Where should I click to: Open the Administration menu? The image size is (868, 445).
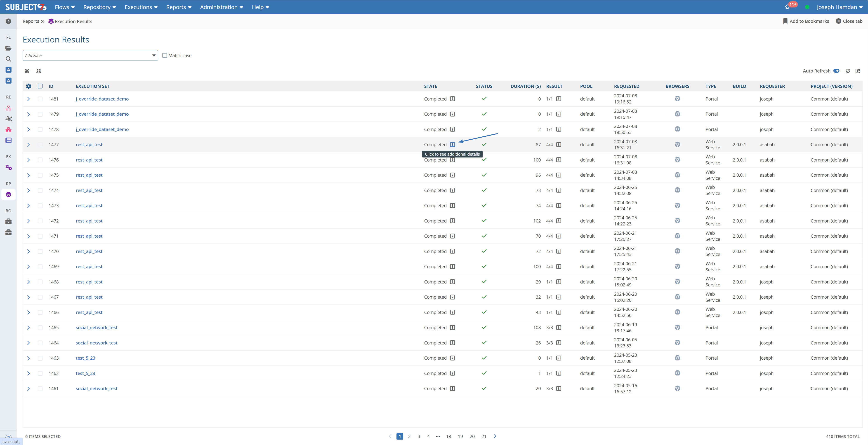click(221, 7)
